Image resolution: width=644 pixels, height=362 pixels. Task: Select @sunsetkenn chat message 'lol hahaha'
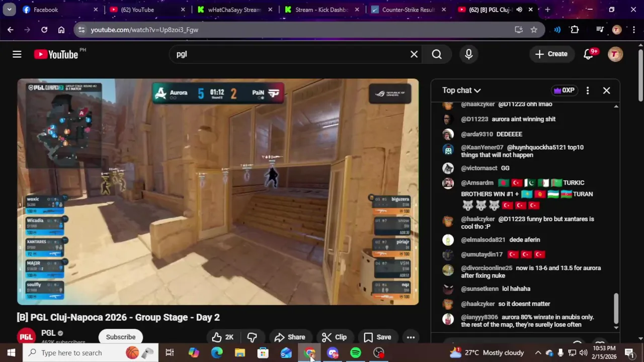pyautogui.click(x=516, y=289)
